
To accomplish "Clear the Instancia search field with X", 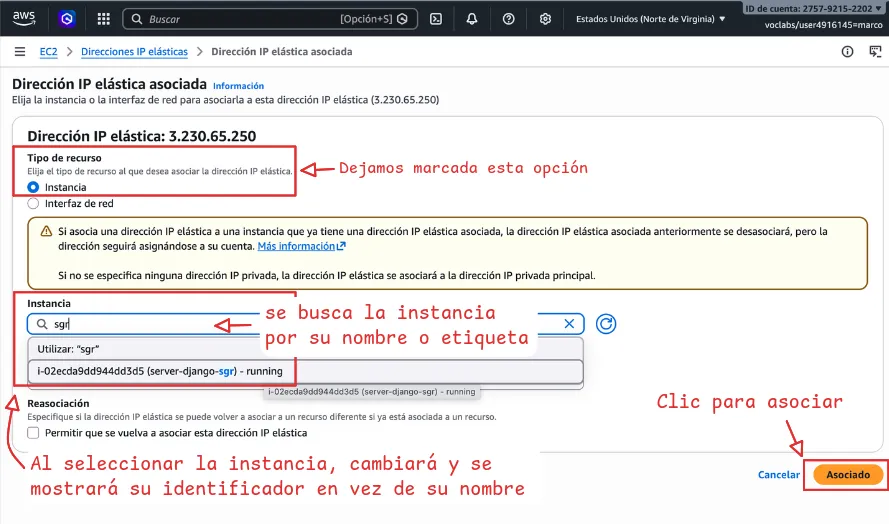I will click(569, 324).
